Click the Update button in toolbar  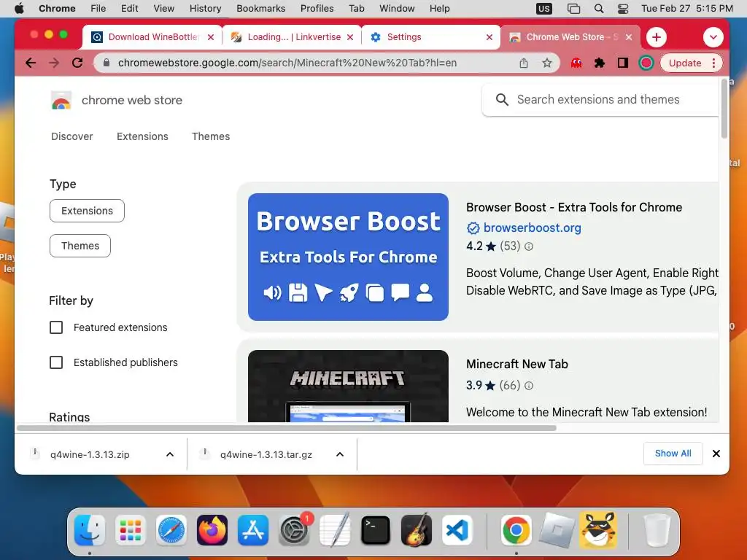coord(685,63)
